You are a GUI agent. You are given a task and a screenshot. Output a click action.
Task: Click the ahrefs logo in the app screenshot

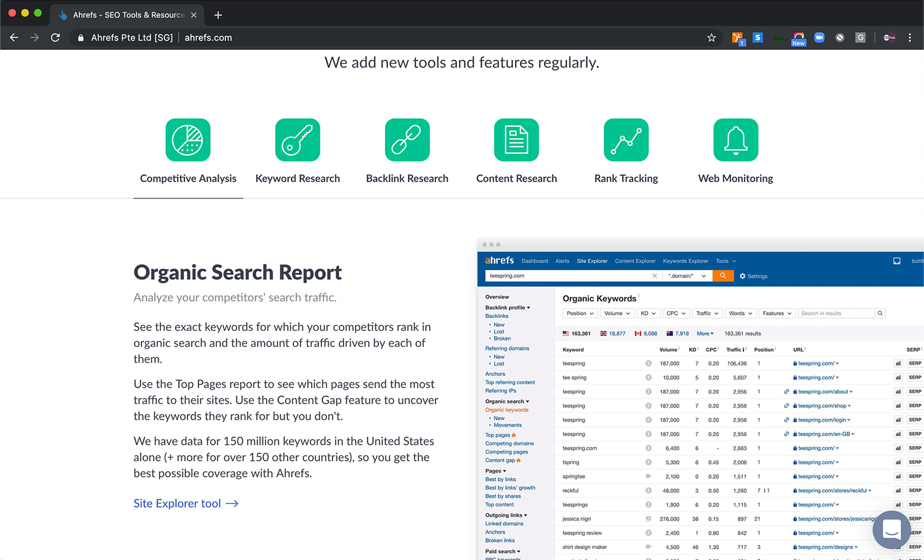tap(500, 261)
